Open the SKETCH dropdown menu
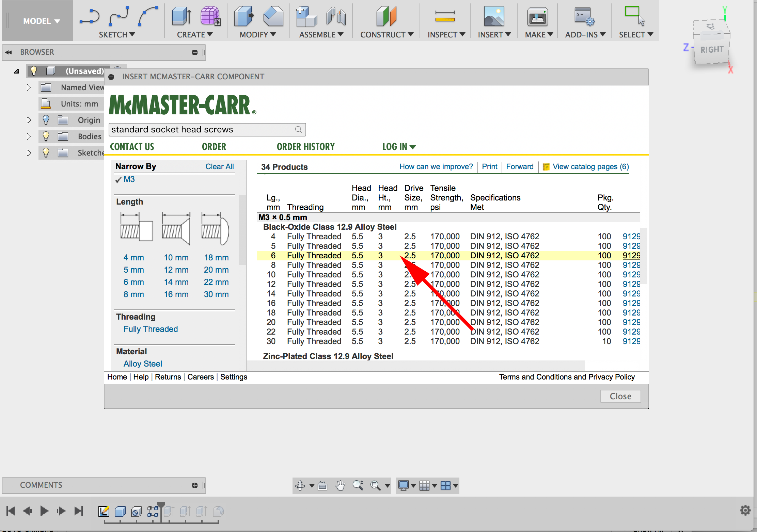757x532 pixels. click(x=117, y=35)
